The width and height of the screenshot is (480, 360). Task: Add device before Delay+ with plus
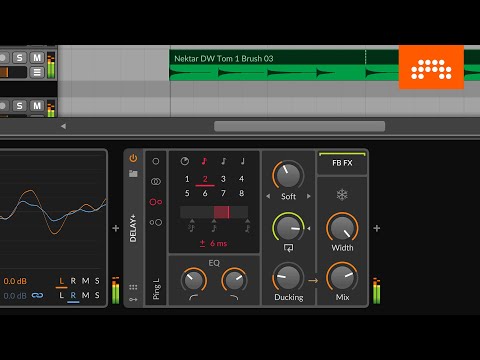(116, 228)
